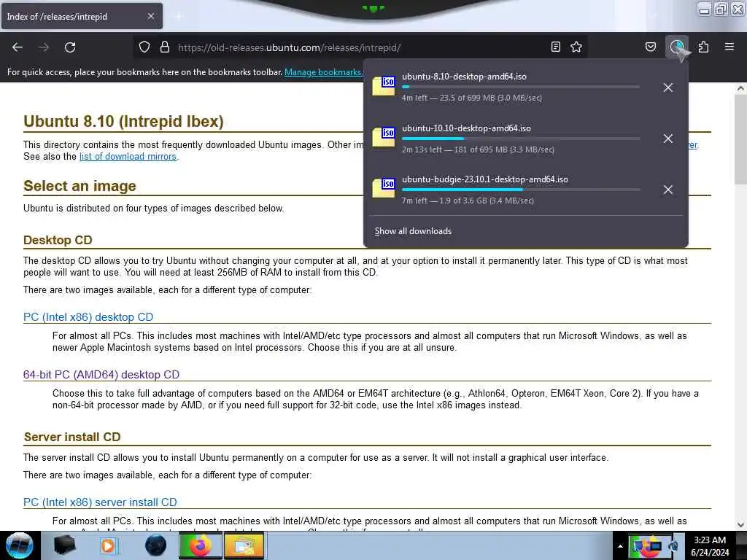The image size is (747, 560).
Task: Cancel ubuntu-budgie-23.10.1 download
Action: pyautogui.click(x=668, y=190)
